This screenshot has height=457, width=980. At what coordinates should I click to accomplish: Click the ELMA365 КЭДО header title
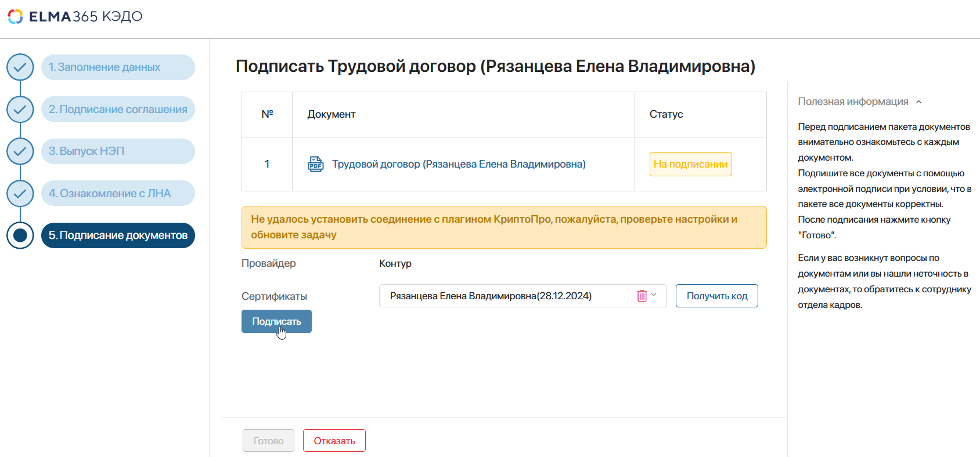[x=85, y=16]
